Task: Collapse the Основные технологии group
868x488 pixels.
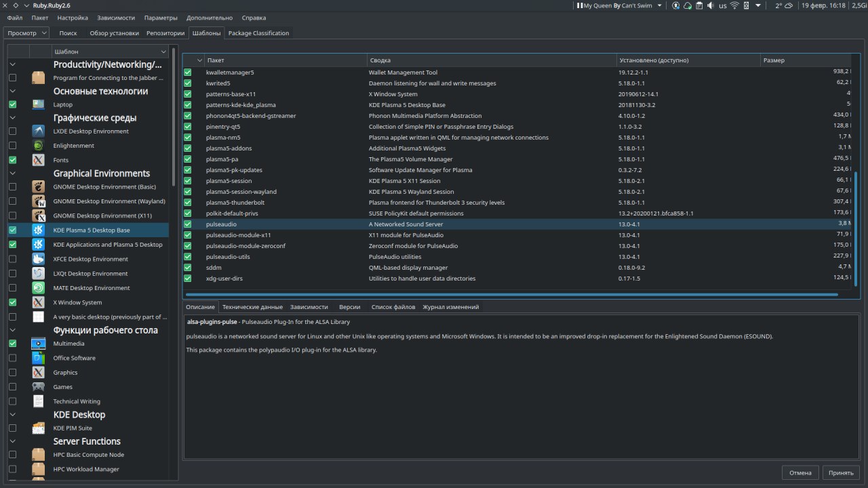Action: (x=12, y=91)
